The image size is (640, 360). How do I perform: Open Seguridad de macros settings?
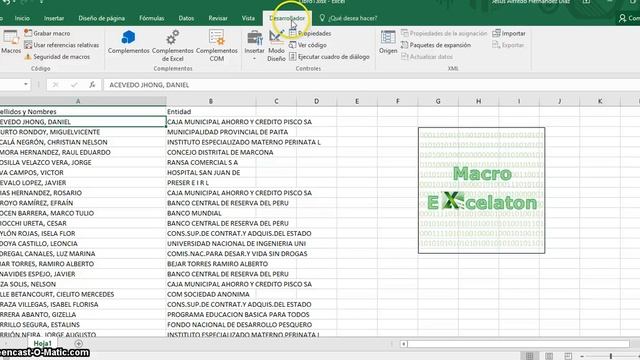pyautogui.click(x=57, y=57)
